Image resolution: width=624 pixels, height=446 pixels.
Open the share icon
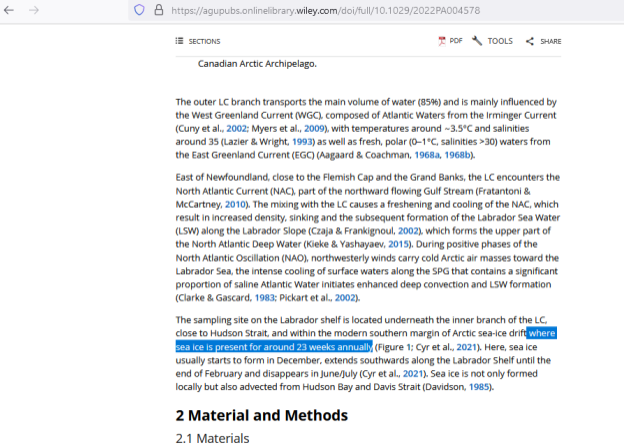click(530, 41)
